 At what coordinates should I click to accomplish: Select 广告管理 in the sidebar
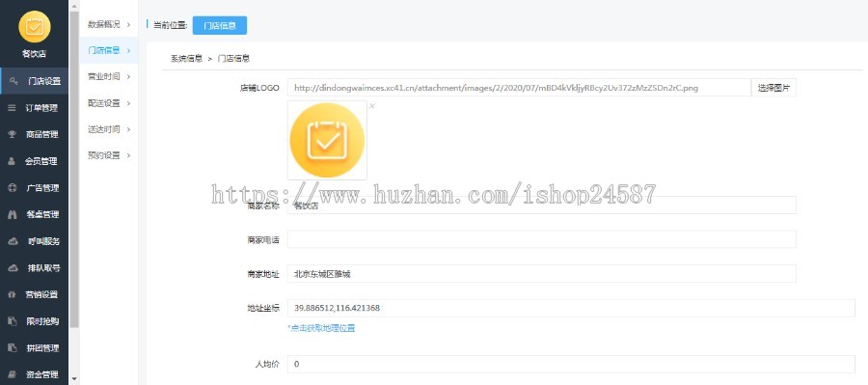35,188
